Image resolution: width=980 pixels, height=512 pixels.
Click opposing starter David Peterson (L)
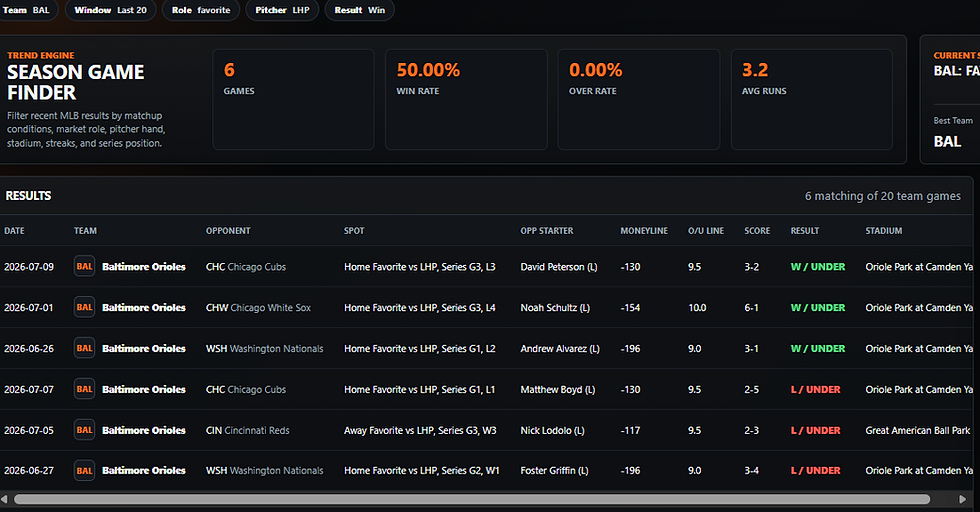coord(559,267)
